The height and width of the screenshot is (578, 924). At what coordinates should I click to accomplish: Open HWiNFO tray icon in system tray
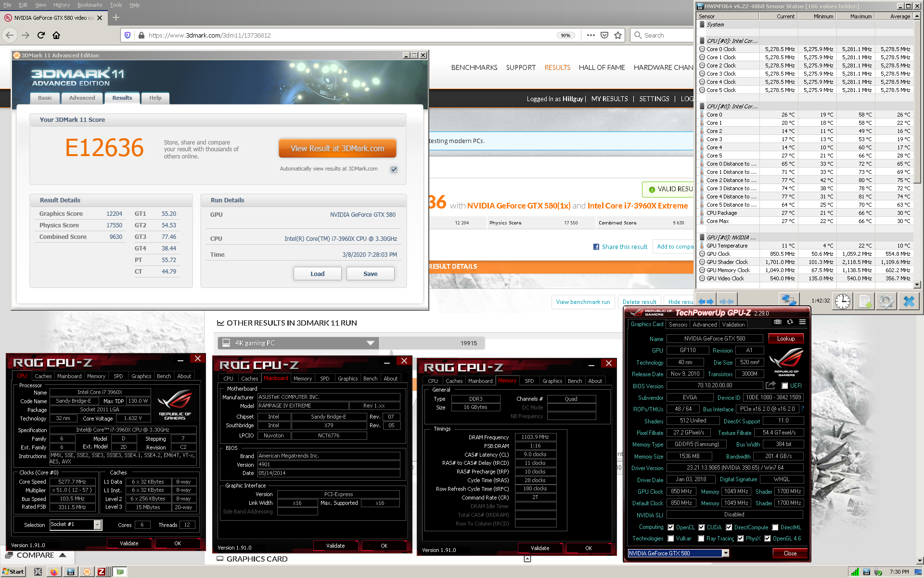pyautogui.click(x=867, y=572)
